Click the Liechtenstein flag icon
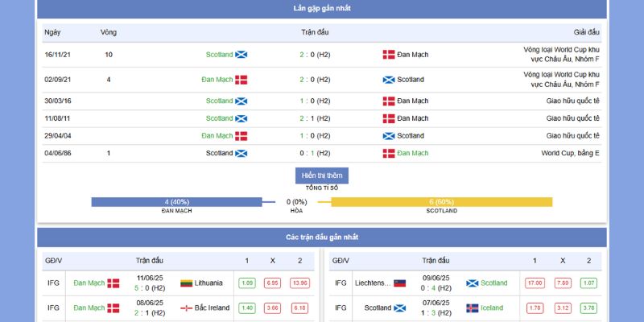The image size is (644, 322). click(399, 283)
